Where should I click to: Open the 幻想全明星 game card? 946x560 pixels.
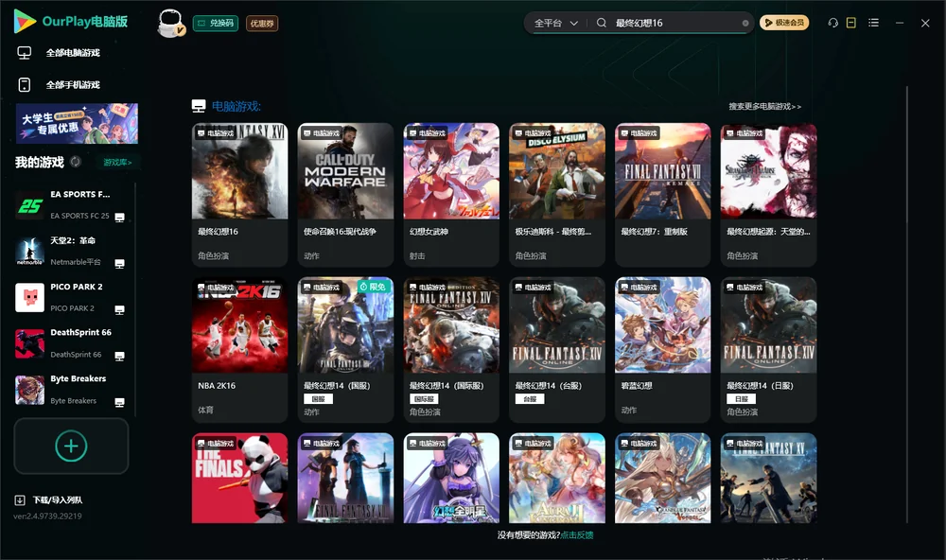[451, 478]
